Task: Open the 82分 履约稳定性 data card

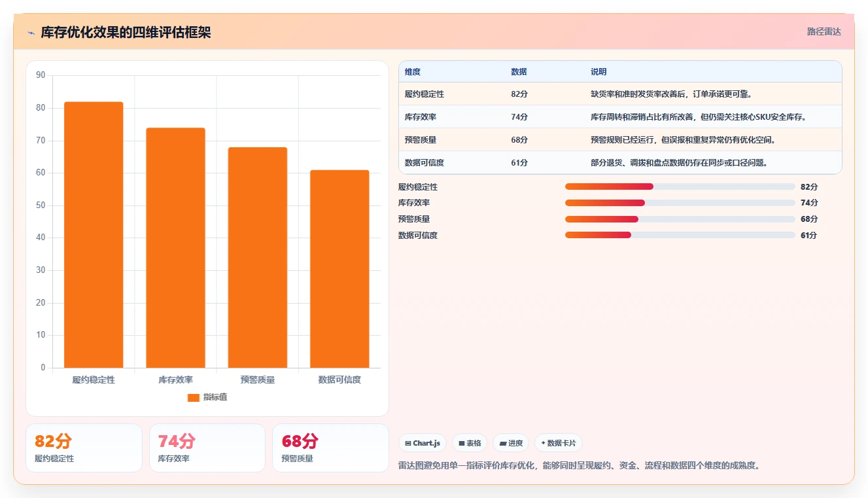Action: pyautogui.click(x=84, y=448)
